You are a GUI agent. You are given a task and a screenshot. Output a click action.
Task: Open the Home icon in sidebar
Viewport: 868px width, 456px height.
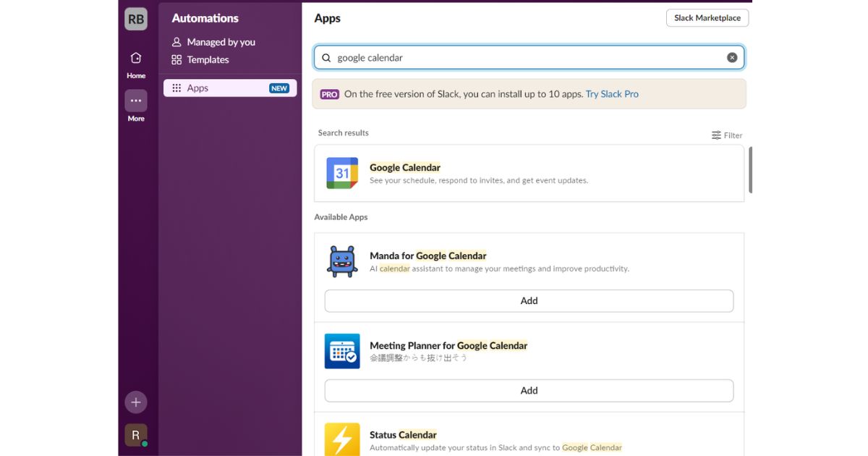[x=136, y=58]
